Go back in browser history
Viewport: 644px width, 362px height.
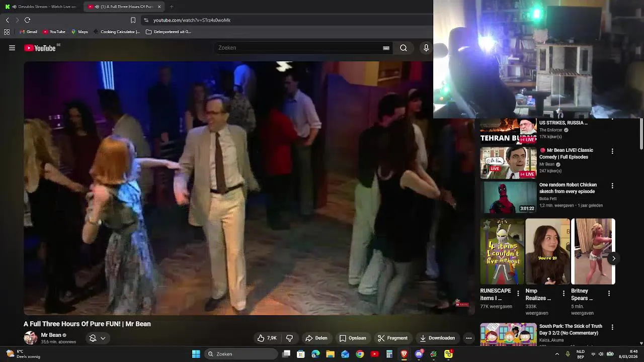click(7, 20)
